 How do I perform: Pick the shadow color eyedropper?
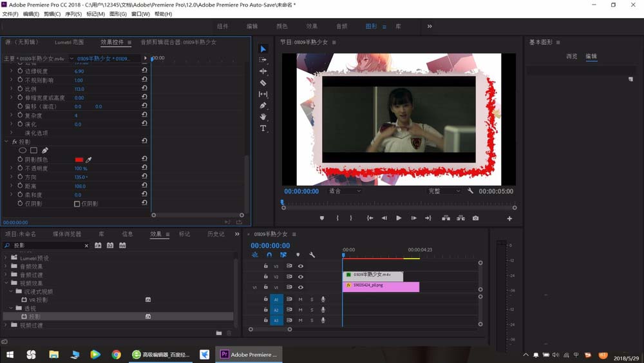pyautogui.click(x=88, y=159)
